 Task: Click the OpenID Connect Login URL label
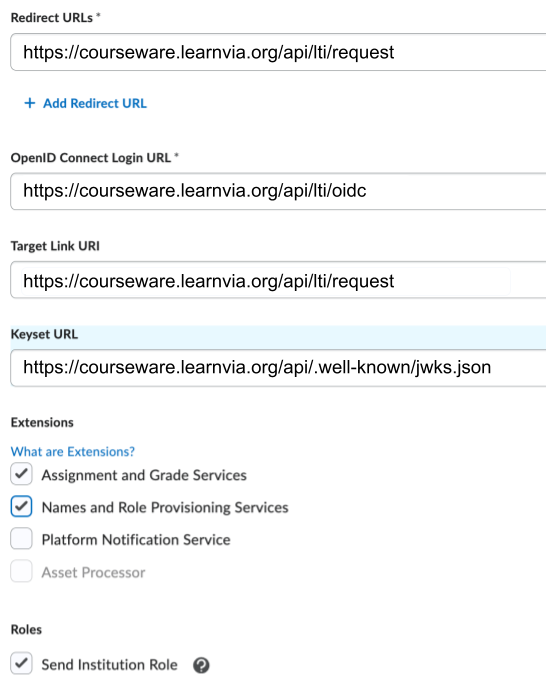click(x=91, y=158)
